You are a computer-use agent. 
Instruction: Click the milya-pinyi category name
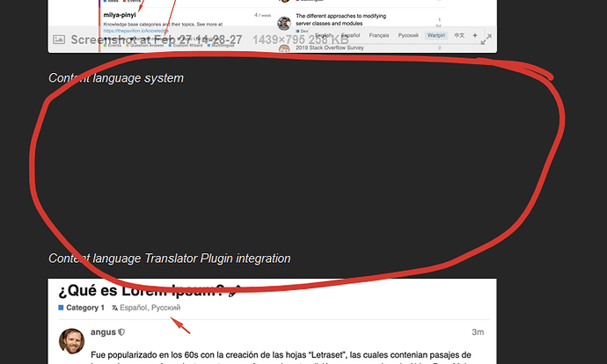120,15
